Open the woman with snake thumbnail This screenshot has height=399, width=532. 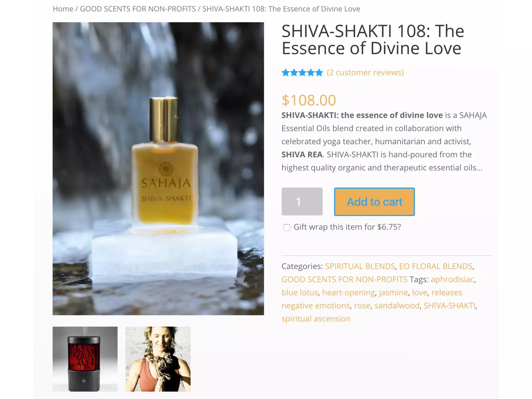click(158, 359)
